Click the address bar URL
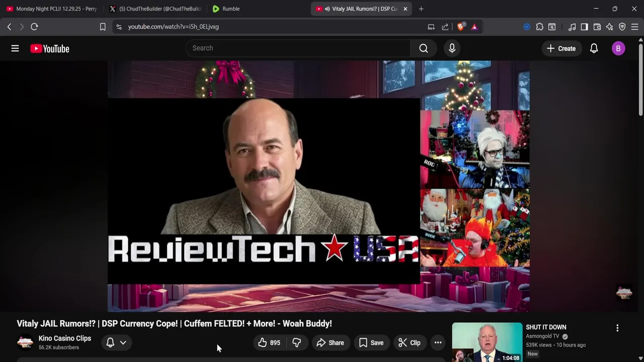This screenshot has height=362, width=644. click(x=173, y=27)
